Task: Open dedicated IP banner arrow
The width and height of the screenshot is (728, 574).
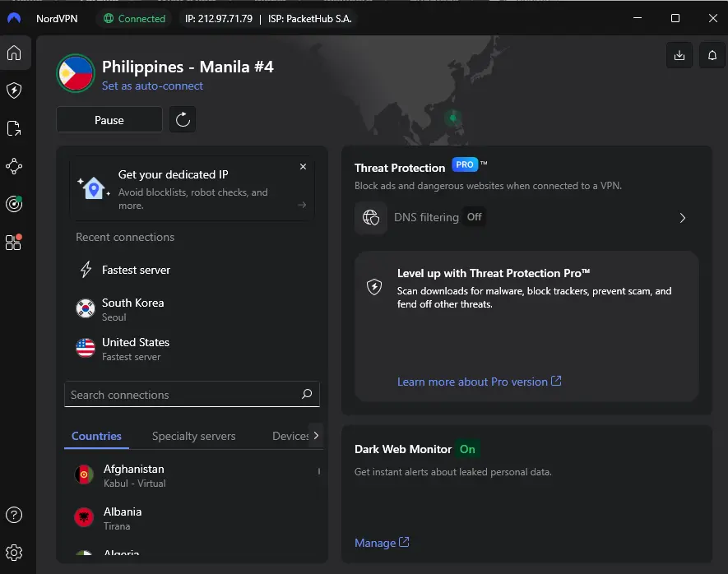Action: point(302,205)
